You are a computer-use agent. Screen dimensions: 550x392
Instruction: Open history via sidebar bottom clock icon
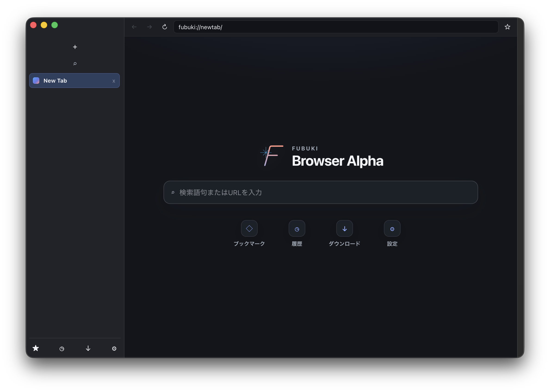(62, 348)
